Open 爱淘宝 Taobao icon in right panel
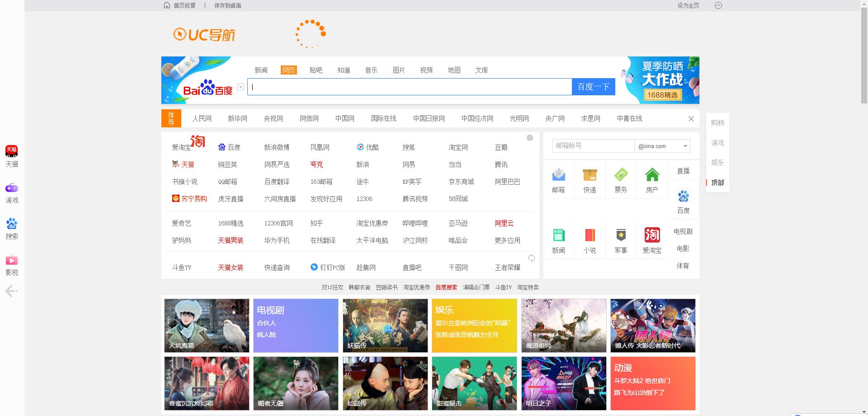Viewport: 868px width, 416px height. click(x=652, y=234)
